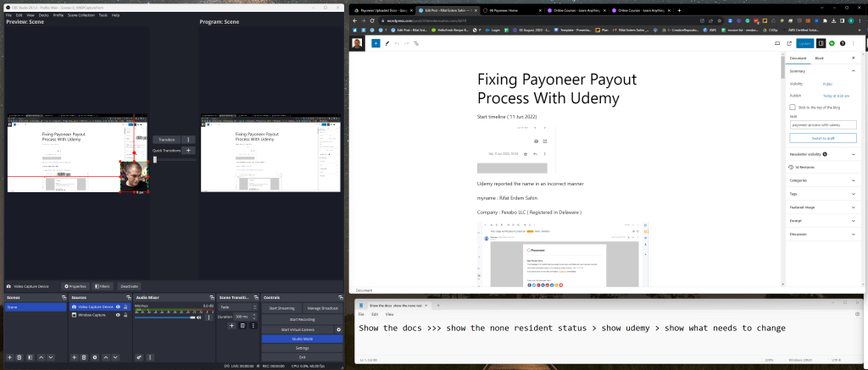The image size is (868, 370).
Task: Click Manage Broadcast button
Action: point(323,308)
